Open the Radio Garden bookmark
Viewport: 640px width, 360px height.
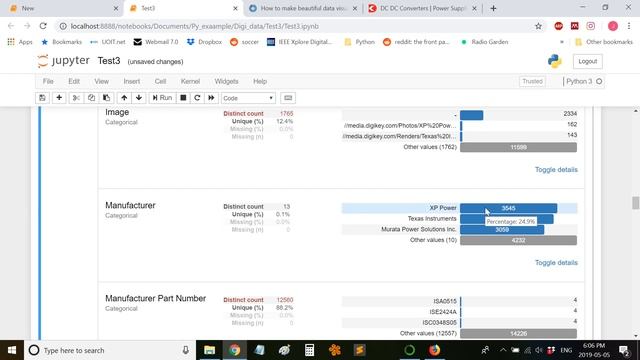coord(484,42)
